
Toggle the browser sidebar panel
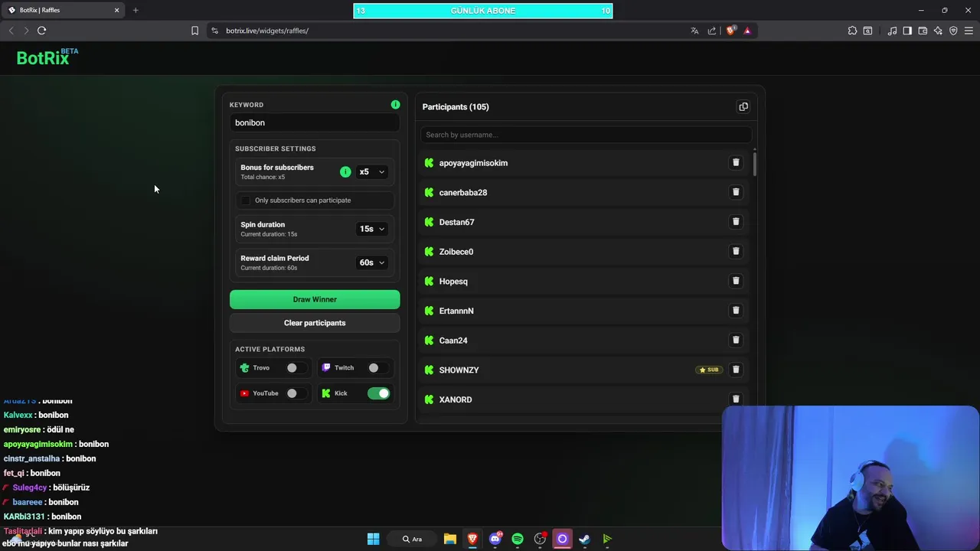pos(907,31)
